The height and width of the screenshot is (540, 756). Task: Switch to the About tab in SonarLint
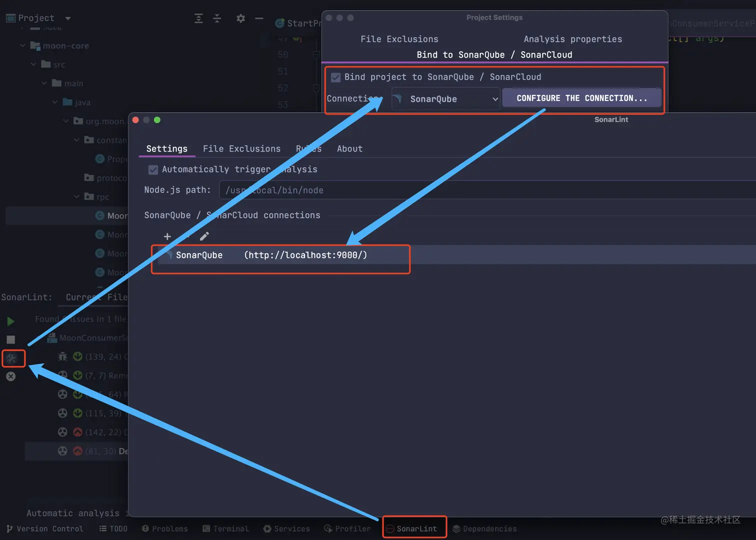coord(349,148)
